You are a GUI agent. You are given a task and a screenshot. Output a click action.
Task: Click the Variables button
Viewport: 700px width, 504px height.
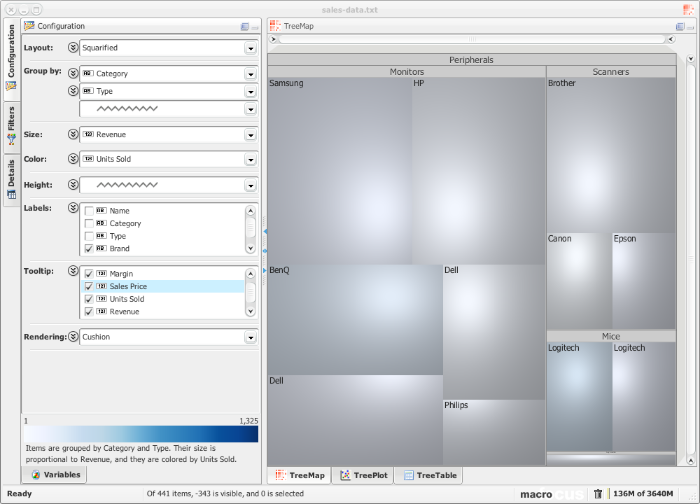56,475
